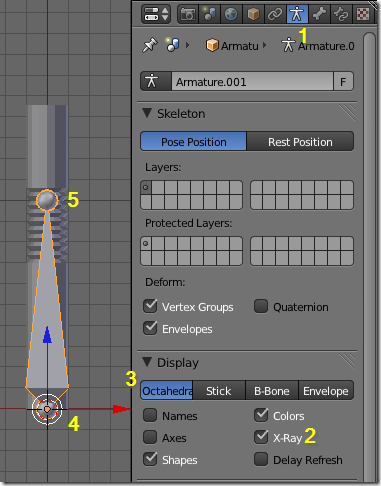Toggle the X-Ray checkbox

pyautogui.click(x=261, y=437)
